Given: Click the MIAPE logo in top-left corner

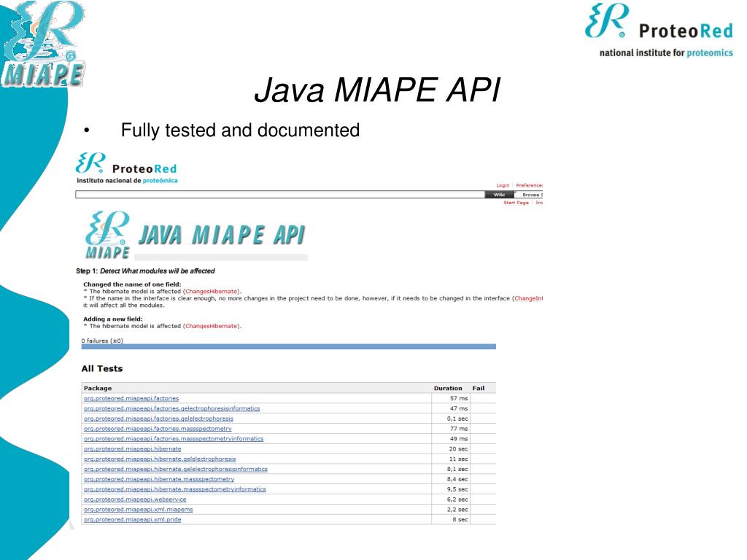Looking at the screenshot, I should 43,44.
